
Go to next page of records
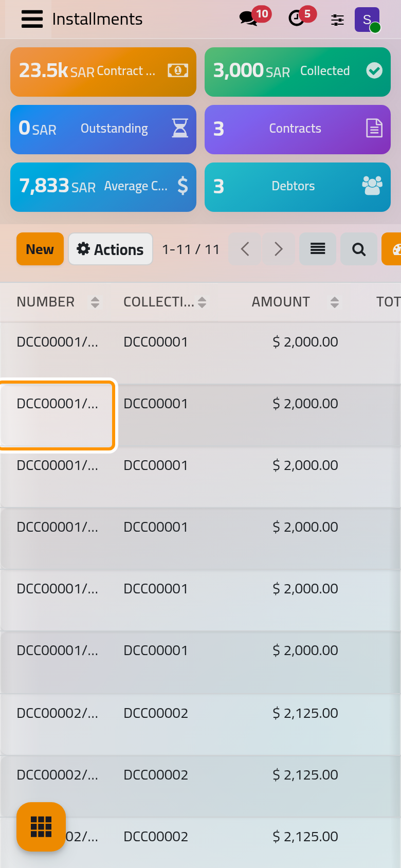278,249
